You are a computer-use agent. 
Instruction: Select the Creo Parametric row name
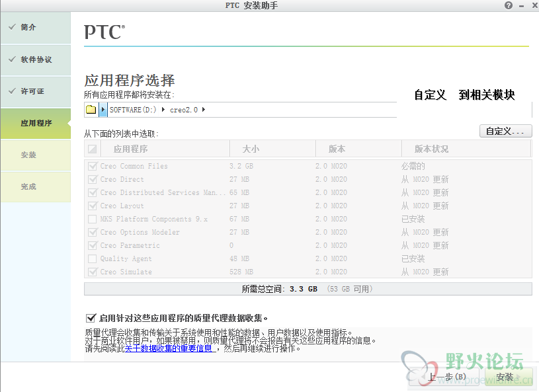(x=130, y=246)
